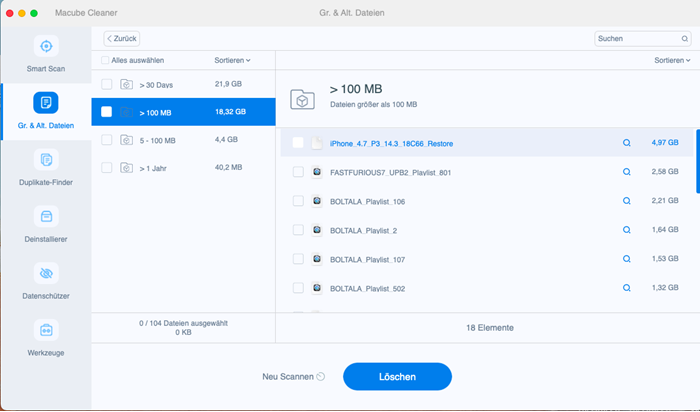Open Smart Scan from the sidebar
Screen dimensions: 700x412
click(46, 54)
